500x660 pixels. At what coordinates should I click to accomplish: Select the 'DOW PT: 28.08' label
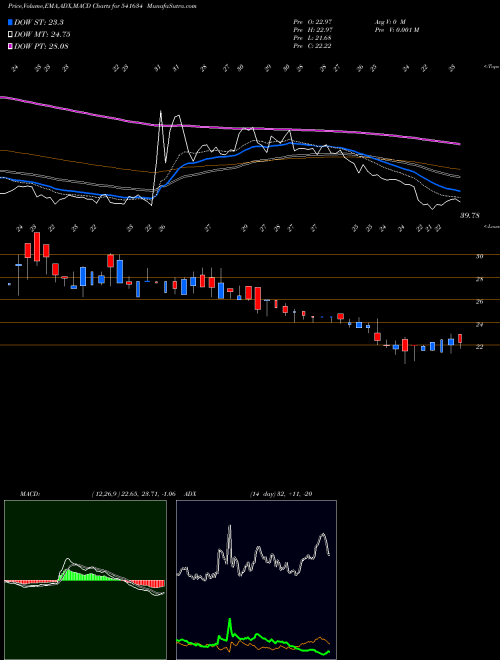pos(41,46)
